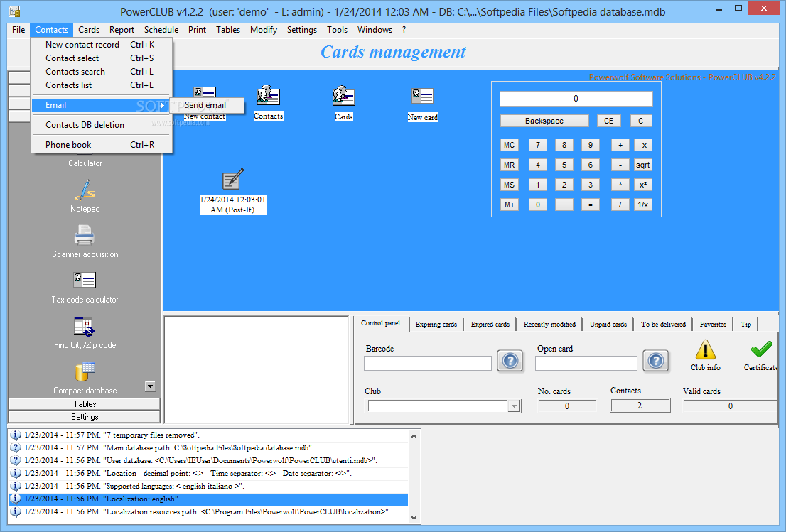
Task: Open the Settings sidebar section button
Action: pos(84,417)
